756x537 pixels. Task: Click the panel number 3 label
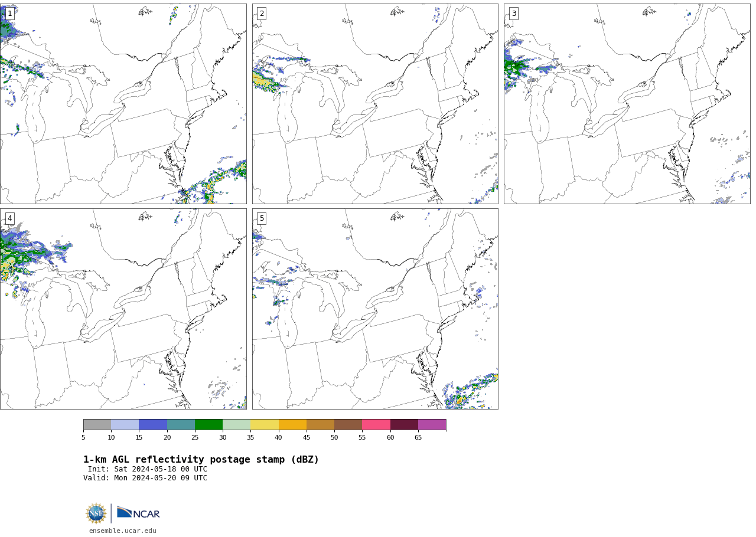[x=513, y=14]
